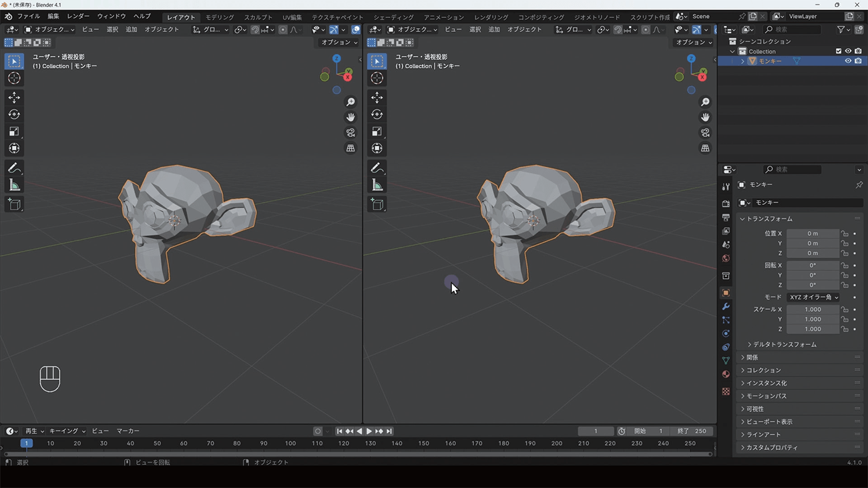Select the Add Cube tool in left viewport

coord(14,204)
